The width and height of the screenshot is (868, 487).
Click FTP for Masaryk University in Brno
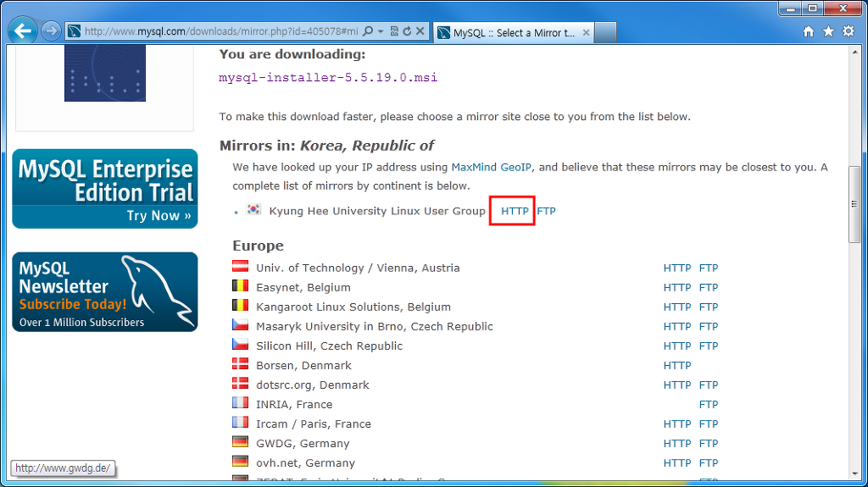tap(709, 327)
